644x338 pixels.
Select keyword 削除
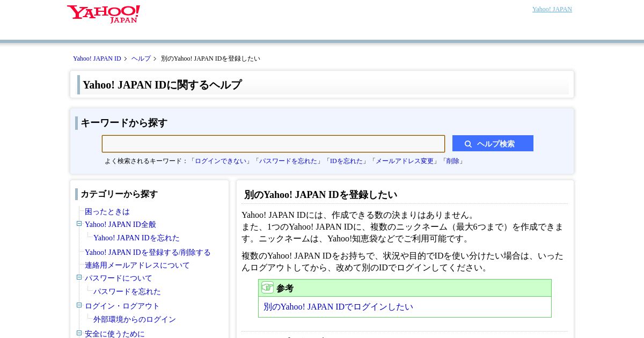pyautogui.click(x=452, y=161)
